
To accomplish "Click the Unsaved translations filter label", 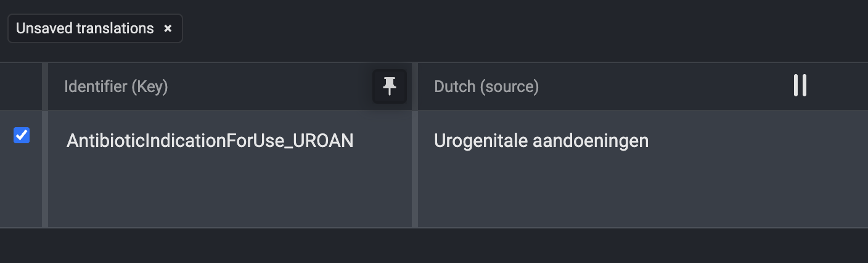I will pos(85,28).
